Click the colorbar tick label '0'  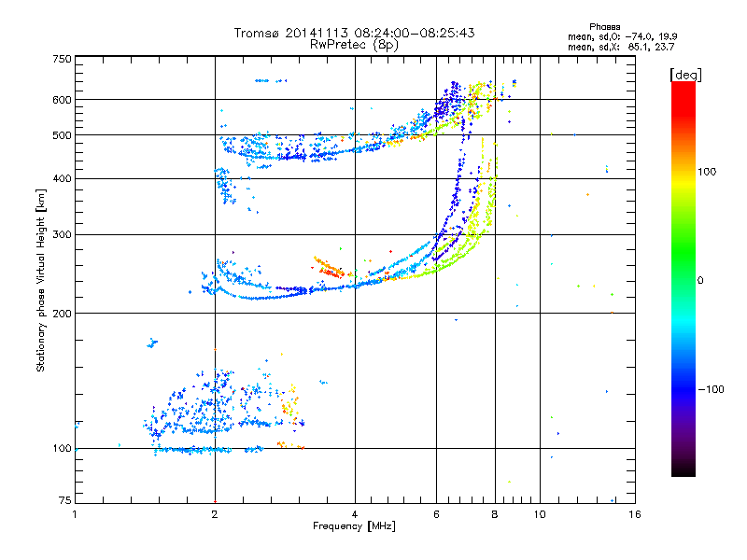[700, 281]
